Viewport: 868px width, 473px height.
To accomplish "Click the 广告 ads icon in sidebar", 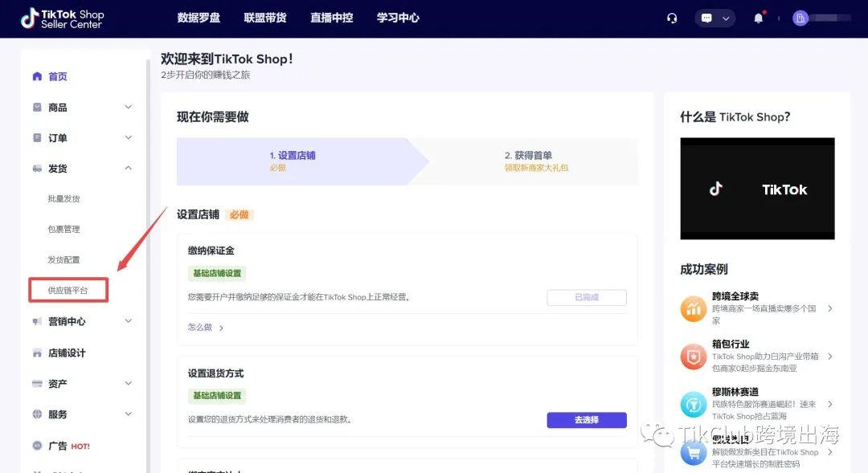I will pyautogui.click(x=37, y=446).
